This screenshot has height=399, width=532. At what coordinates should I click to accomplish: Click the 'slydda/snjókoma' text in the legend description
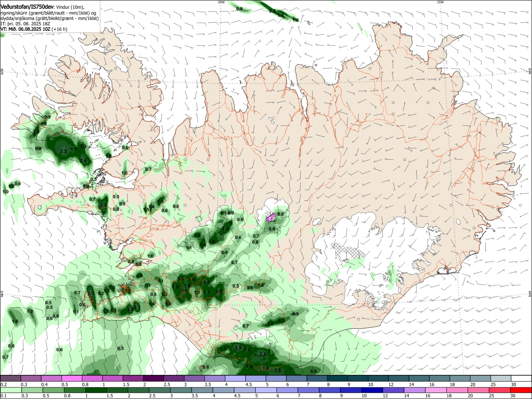click(17, 18)
